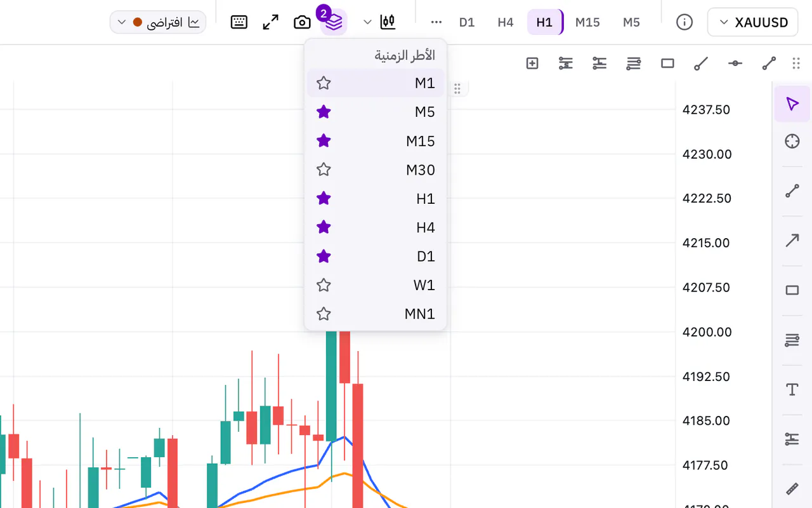Switch to H4 timeframe in top bar

coord(505,22)
